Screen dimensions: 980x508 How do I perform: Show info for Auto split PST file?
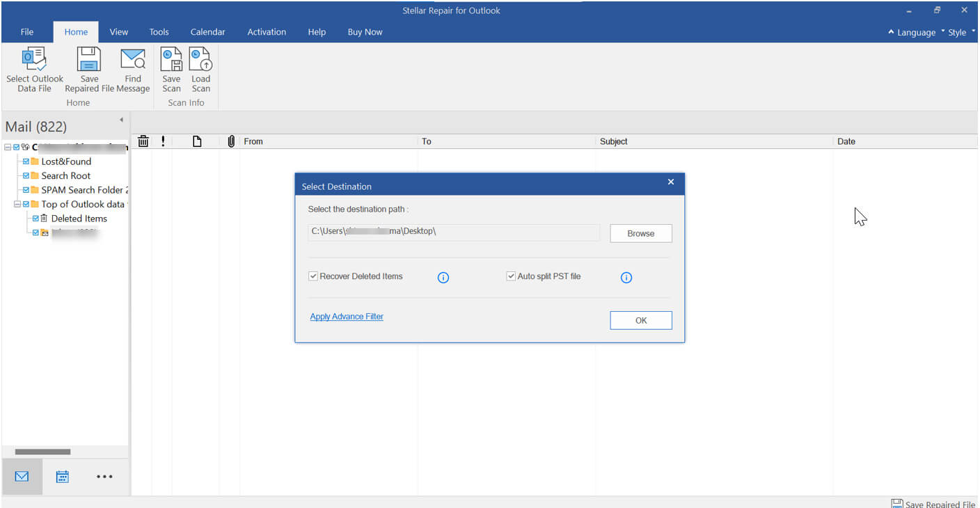coord(626,278)
